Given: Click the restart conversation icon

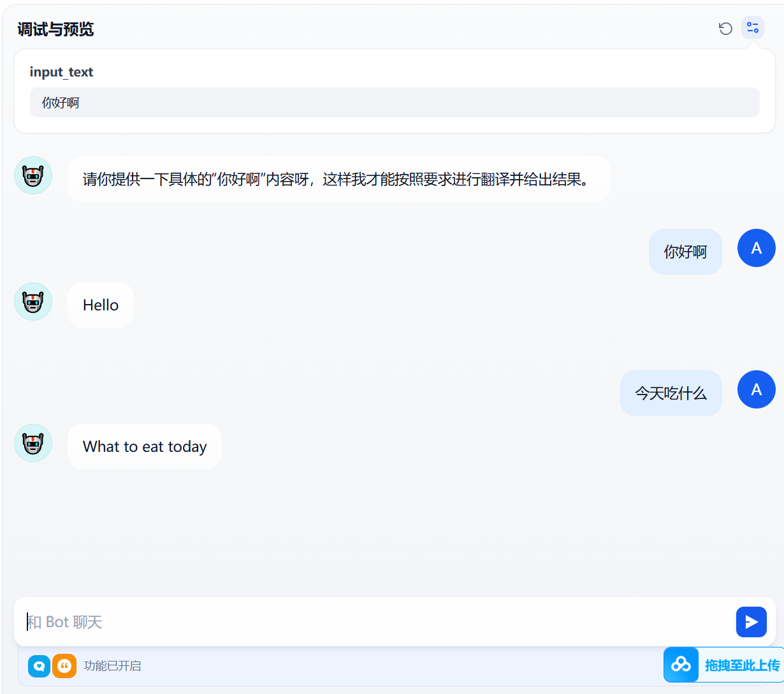Looking at the screenshot, I should click(726, 28).
